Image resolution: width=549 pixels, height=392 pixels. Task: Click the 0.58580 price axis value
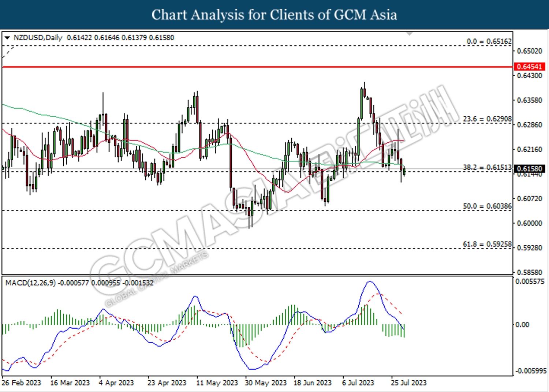[529, 272]
